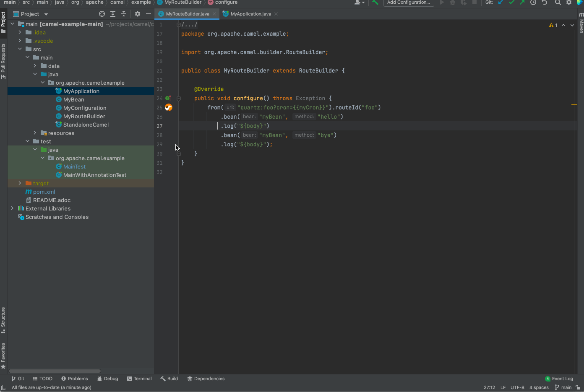Go to next highlighted error arrow

pyautogui.click(x=572, y=25)
